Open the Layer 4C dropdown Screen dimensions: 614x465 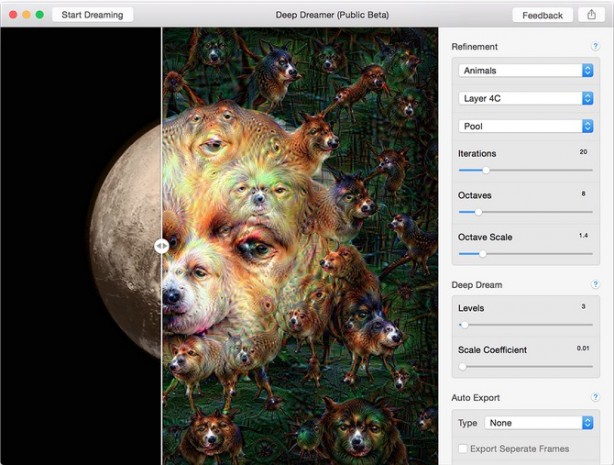coord(526,98)
